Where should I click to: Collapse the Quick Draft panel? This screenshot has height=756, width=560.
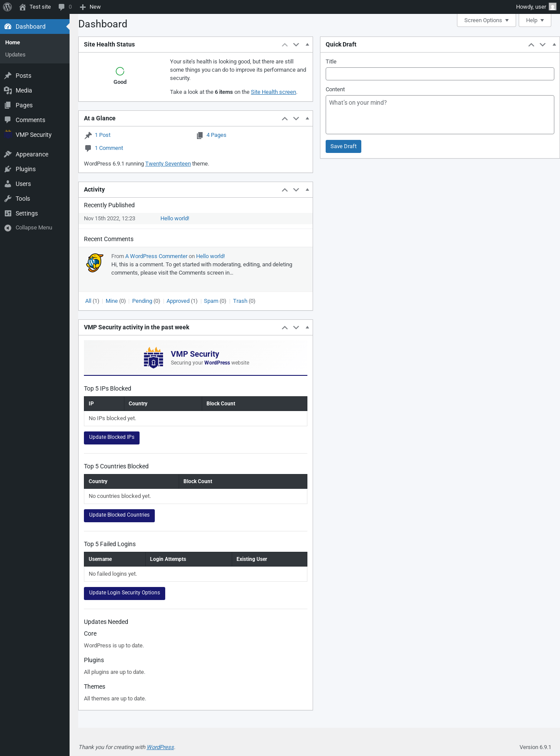point(554,45)
